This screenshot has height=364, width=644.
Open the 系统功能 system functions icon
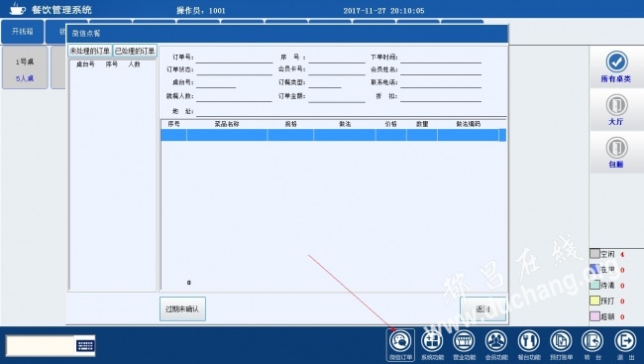coord(432,345)
